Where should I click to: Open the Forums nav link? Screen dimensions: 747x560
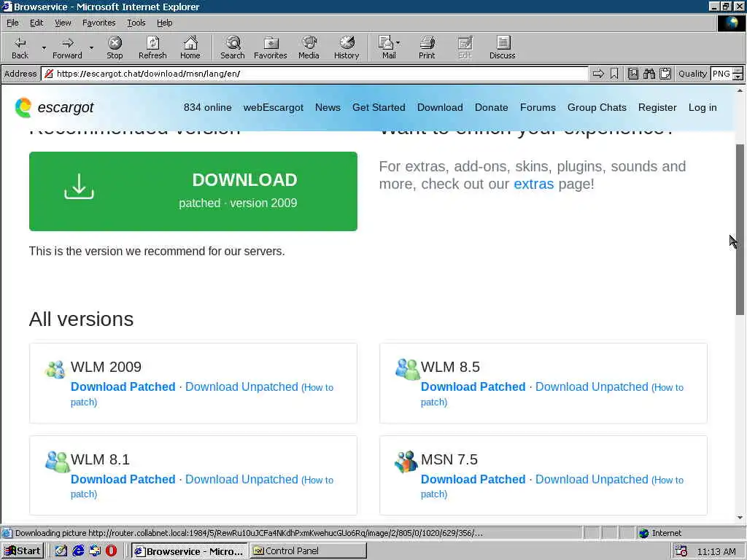(x=538, y=108)
